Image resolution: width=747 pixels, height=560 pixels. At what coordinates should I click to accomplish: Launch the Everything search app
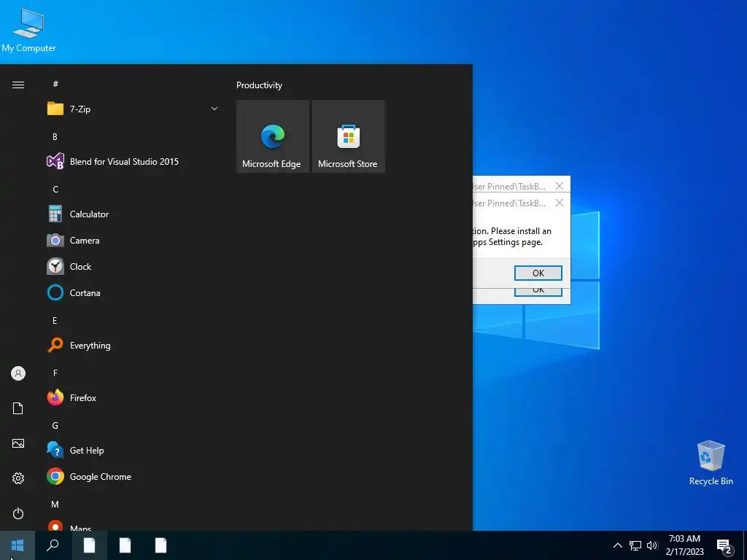click(x=90, y=345)
